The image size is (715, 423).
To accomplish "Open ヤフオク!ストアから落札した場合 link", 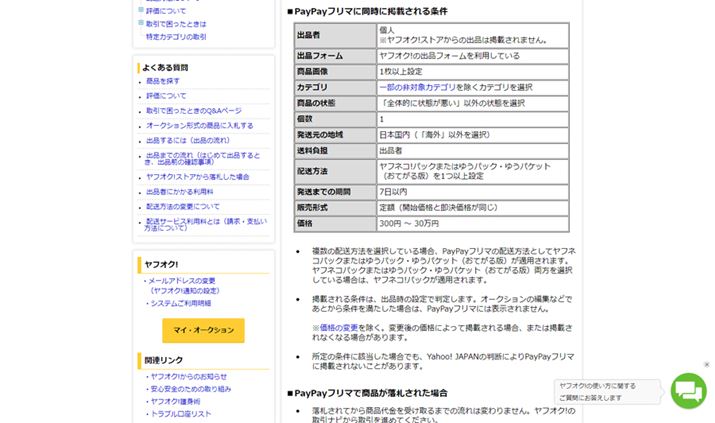I will (x=197, y=176).
